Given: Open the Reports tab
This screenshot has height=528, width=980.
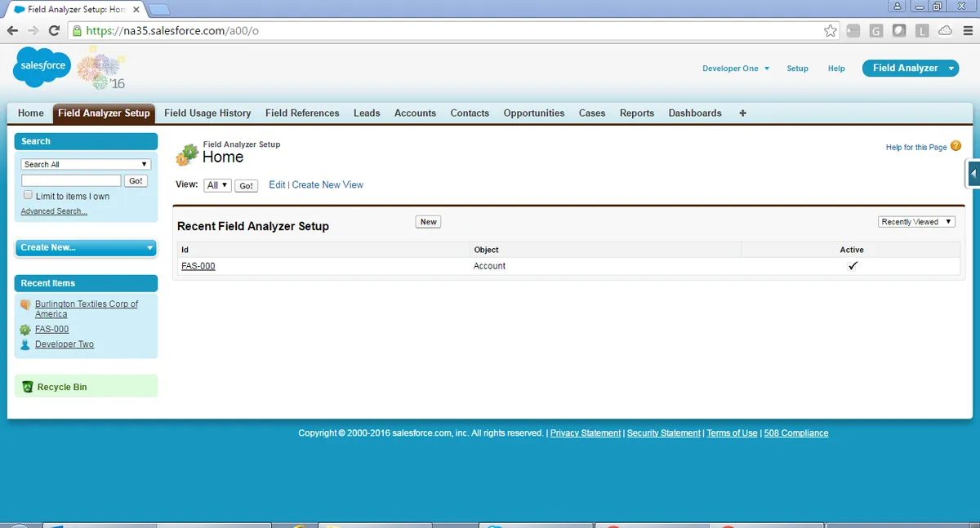Looking at the screenshot, I should coord(637,113).
